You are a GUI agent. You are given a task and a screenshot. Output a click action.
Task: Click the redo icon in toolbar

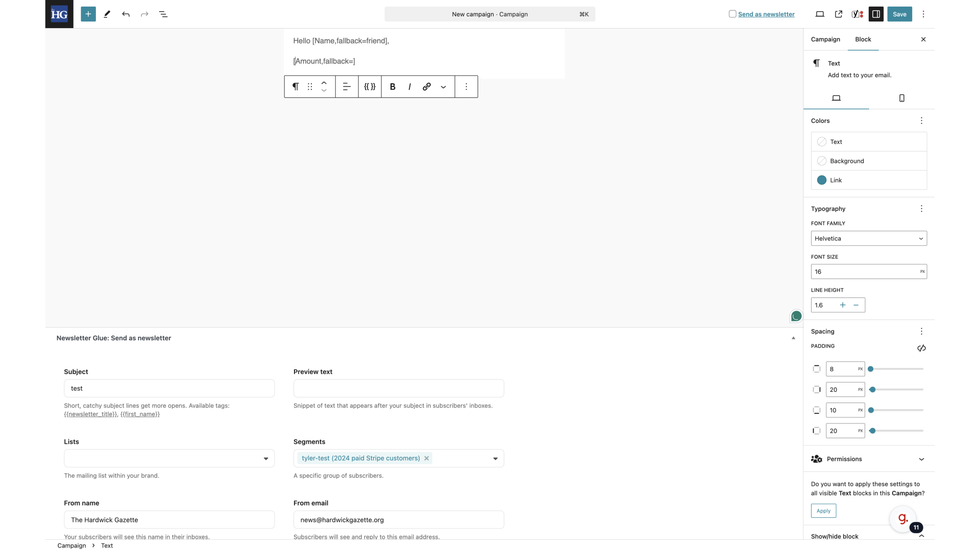(145, 14)
